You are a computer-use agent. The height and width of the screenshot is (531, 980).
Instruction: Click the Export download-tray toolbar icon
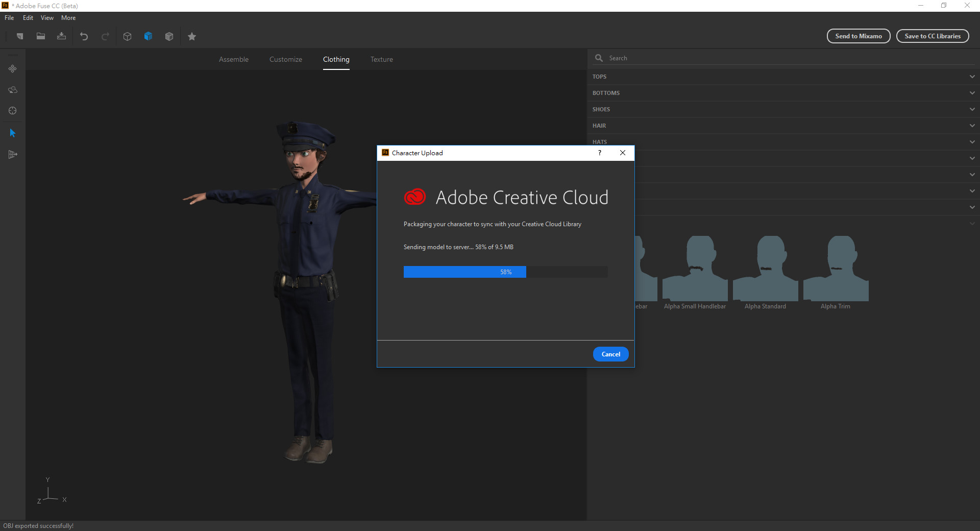pyautogui.click(x=62, y=36)
